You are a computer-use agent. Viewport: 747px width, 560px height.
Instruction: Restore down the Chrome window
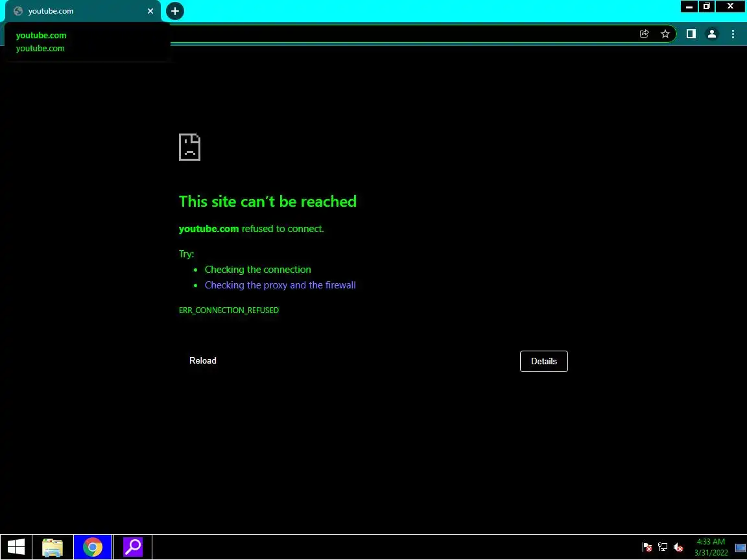tap(707, 6)
